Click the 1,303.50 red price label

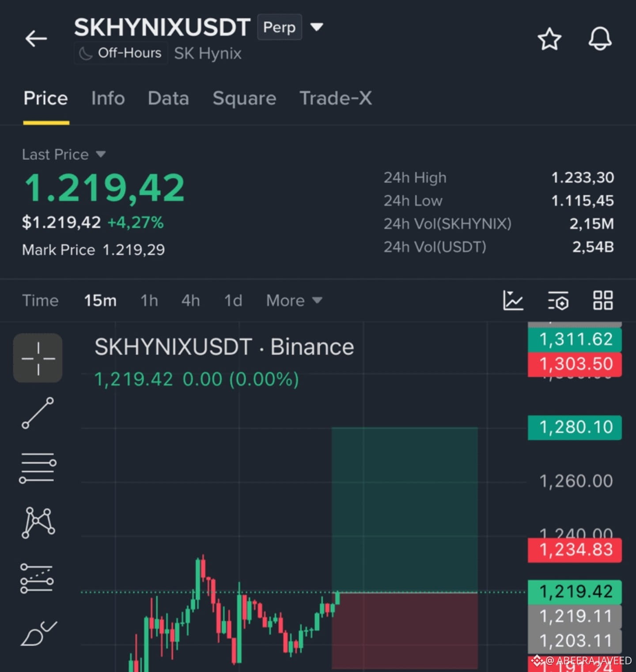point(575,364)
